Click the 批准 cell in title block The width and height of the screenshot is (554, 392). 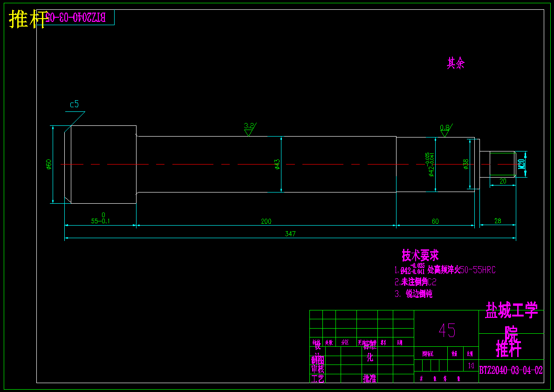pos(369,379)
